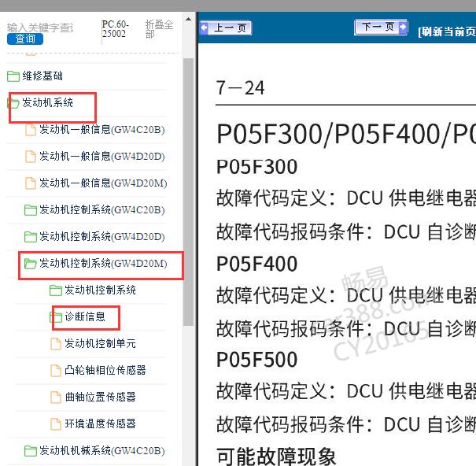Select 发动机控制系统(GW4D20M) tree item
This screenshot has width=476, height=466.
pos(103,264)
